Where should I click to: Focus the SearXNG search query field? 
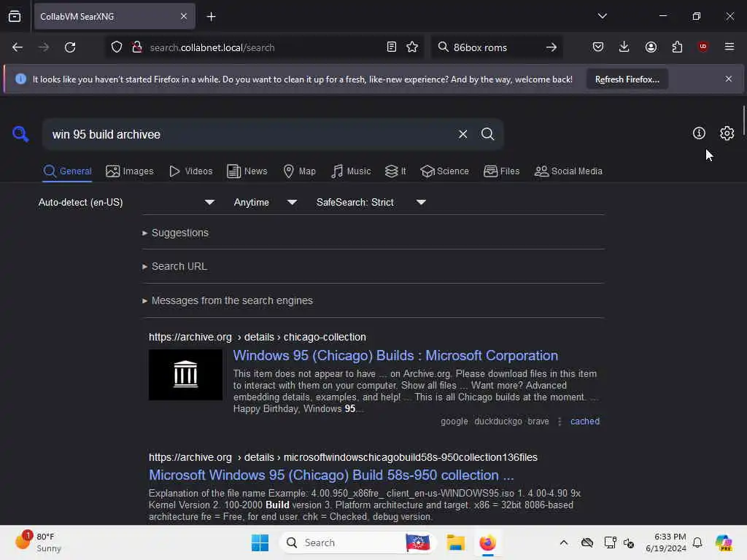click(248, 134)
